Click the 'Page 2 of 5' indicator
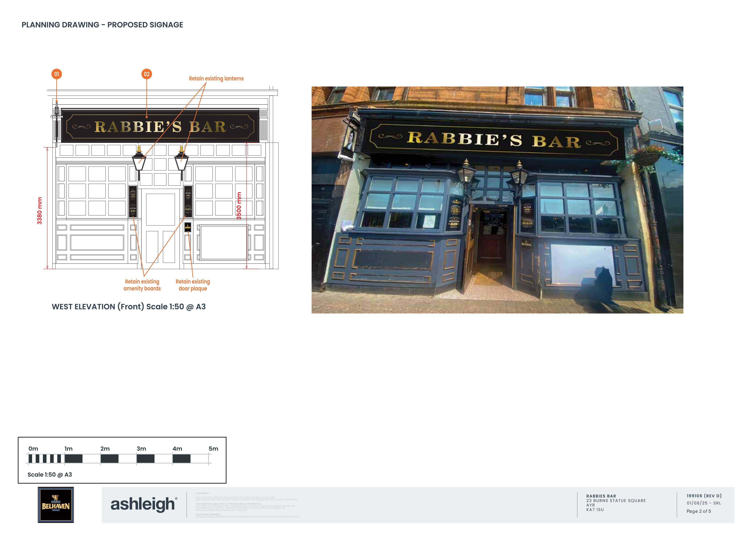This screenshot has height=535, width=756. click(x=699, y=511)
